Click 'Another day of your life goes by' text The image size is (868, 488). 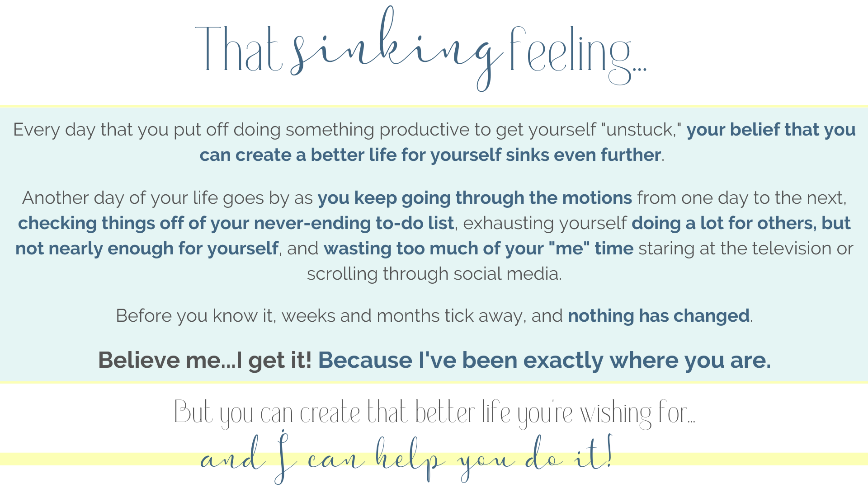coord(167,198)
